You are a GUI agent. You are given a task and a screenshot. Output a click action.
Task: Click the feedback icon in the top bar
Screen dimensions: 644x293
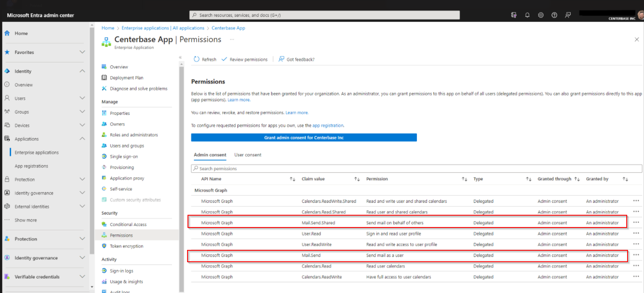[568, 15]
